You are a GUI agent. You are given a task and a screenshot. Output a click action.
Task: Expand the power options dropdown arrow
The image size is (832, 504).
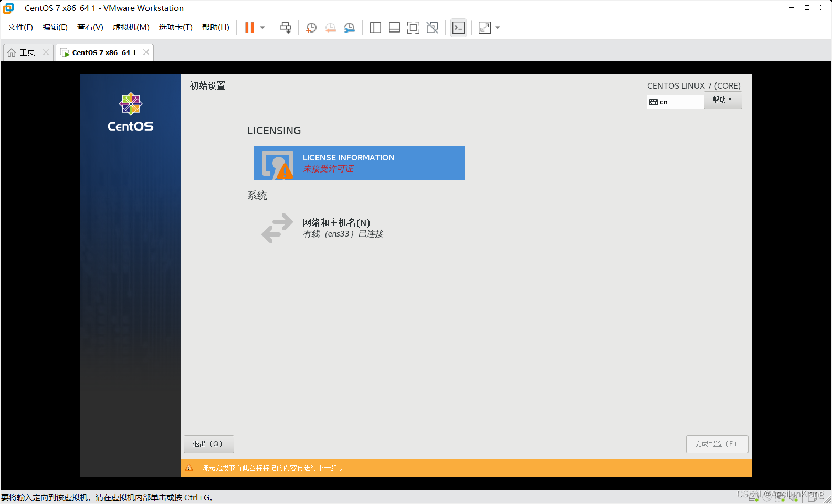pos(262,28)
